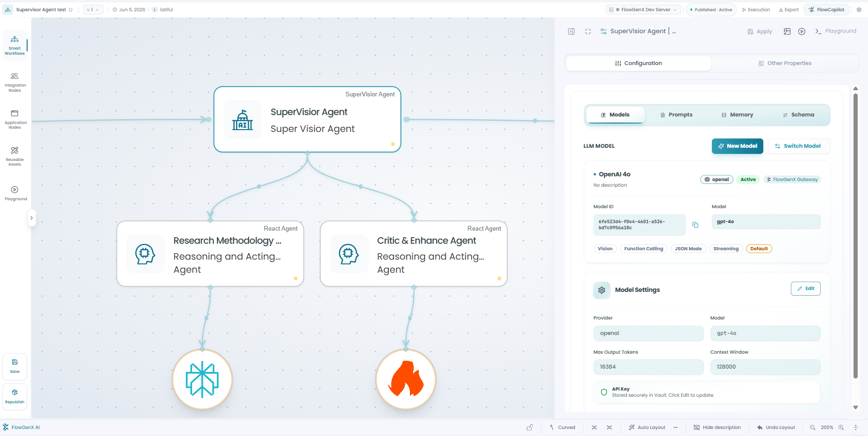Click the Published · Active status badge
Screen dimensions: 868x436
pos(711,10)
